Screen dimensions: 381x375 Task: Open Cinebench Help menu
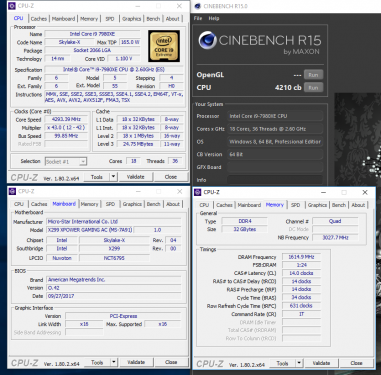click(x=214, y=18)
